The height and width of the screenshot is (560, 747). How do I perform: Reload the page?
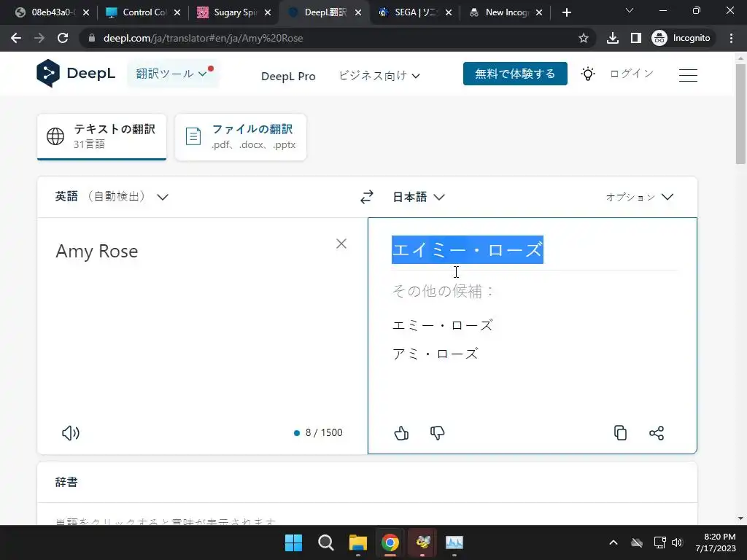point(63,38)
